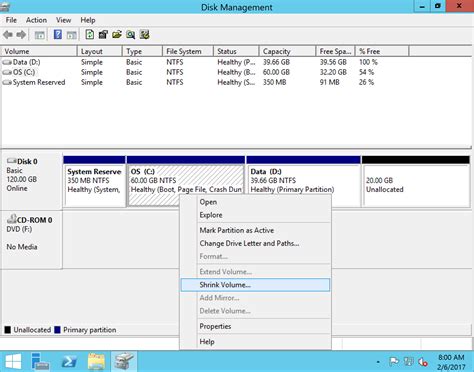Sort by the Layout column header

pyautogui.click(x=100, y=51)
